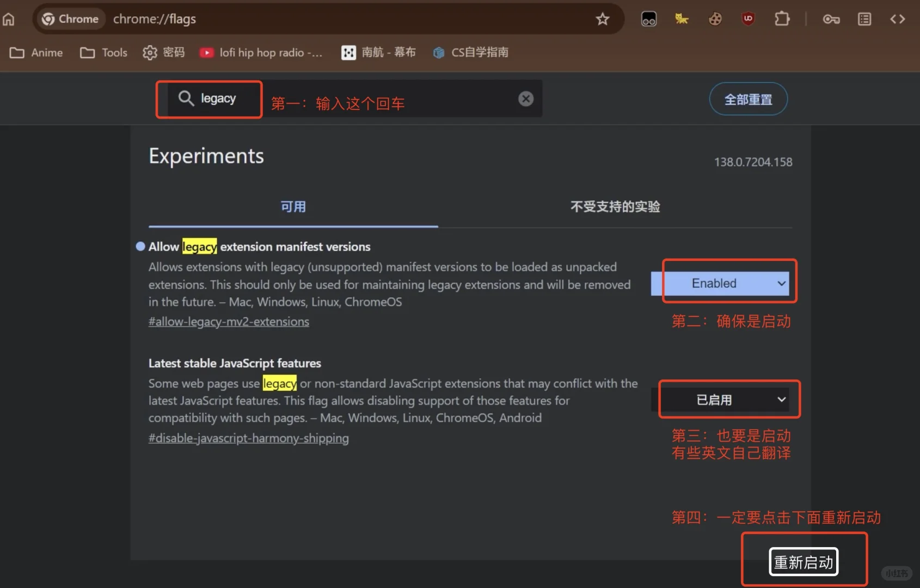Click the legacy search input field
Image resolution: width=920 pixels, height=588 pixels.
pos(218,99)
